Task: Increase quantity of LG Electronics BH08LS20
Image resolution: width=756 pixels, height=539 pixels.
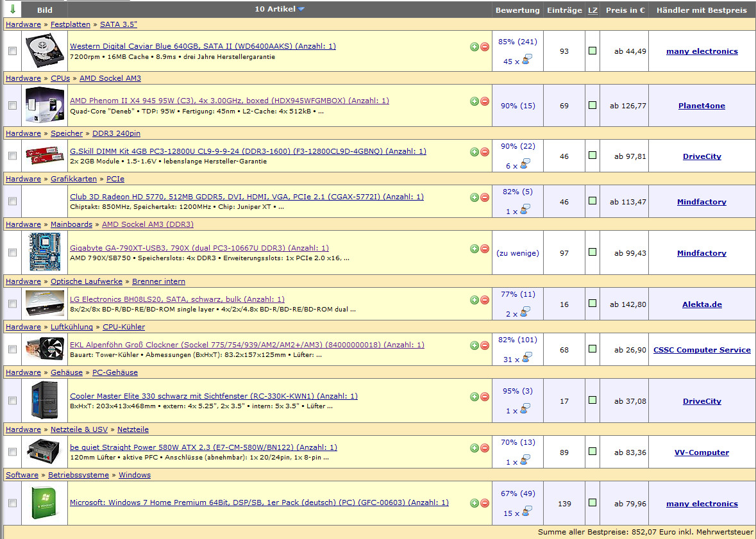Action: click(x=475, y=300)
